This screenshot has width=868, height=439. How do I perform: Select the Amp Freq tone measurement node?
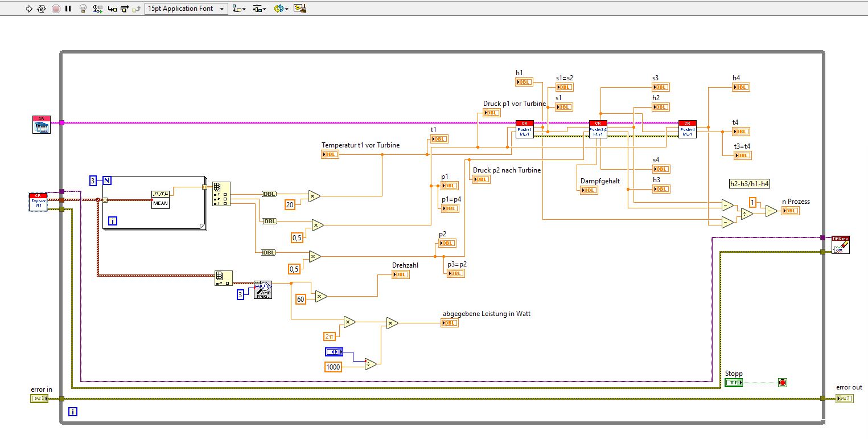pyautogui.click(x=262, y=290)
